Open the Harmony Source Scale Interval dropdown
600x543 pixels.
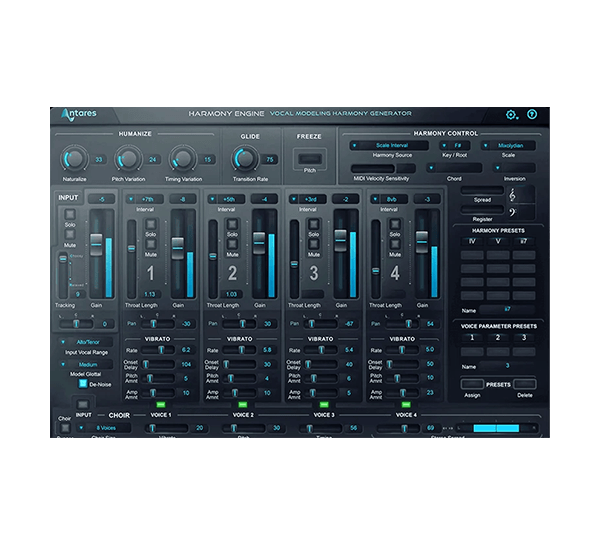(389, 145)
